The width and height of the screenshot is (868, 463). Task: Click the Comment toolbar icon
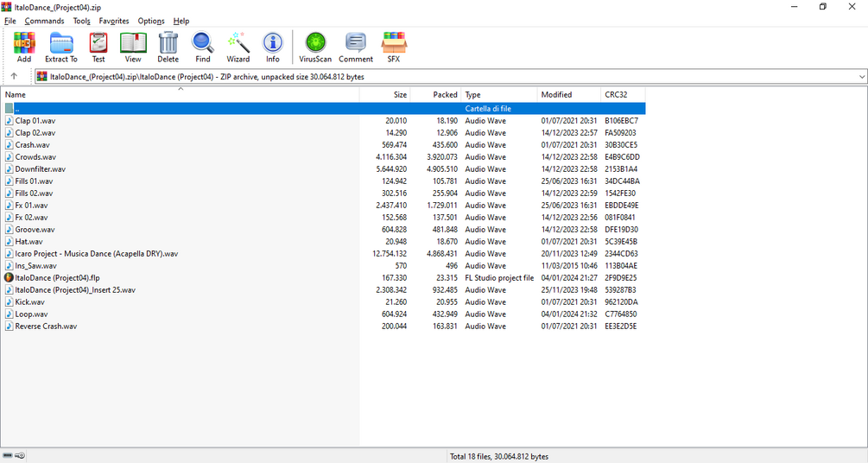click(355, 42)
